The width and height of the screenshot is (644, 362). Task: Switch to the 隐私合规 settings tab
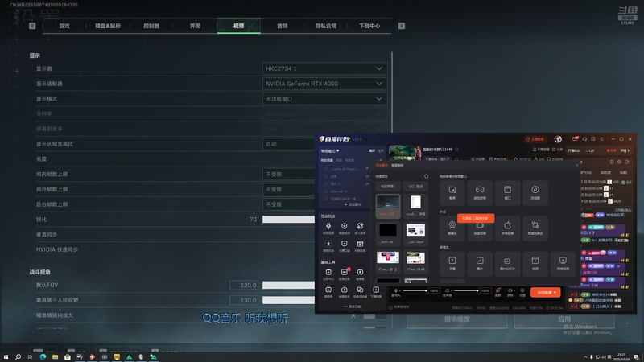326,26
